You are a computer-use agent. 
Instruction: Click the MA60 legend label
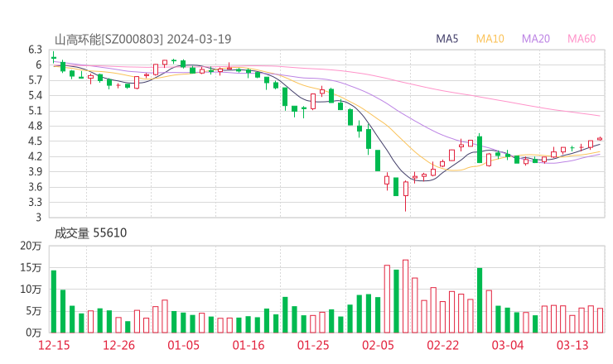coord(582,39)
